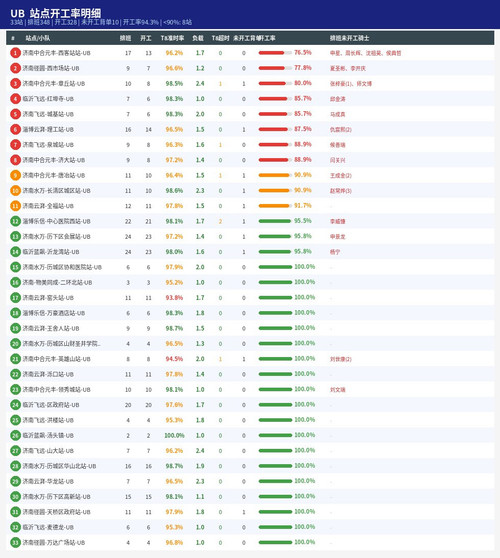Click the rider names listed in row 3

(351, 84)
